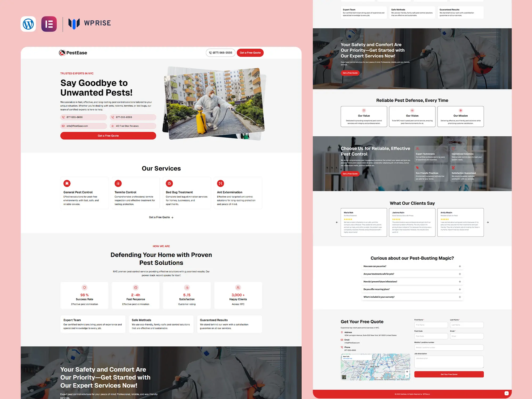Click the PestEase logo in the header
This screenshot has width=532, height=399.
(73, 52)
